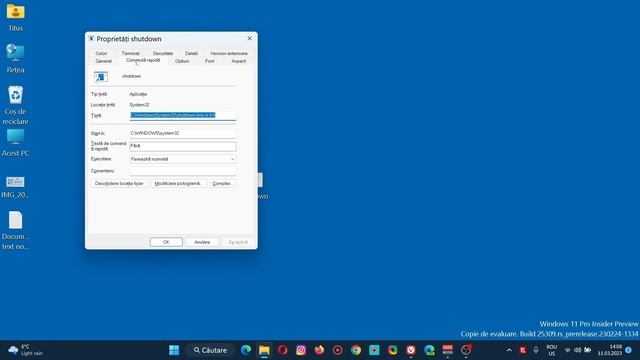The height and width of the screenshot is (360, 640).
Task: Open Microsoft Edge from the taskbar
Action: pyautogui.click(x=246, y=350)
